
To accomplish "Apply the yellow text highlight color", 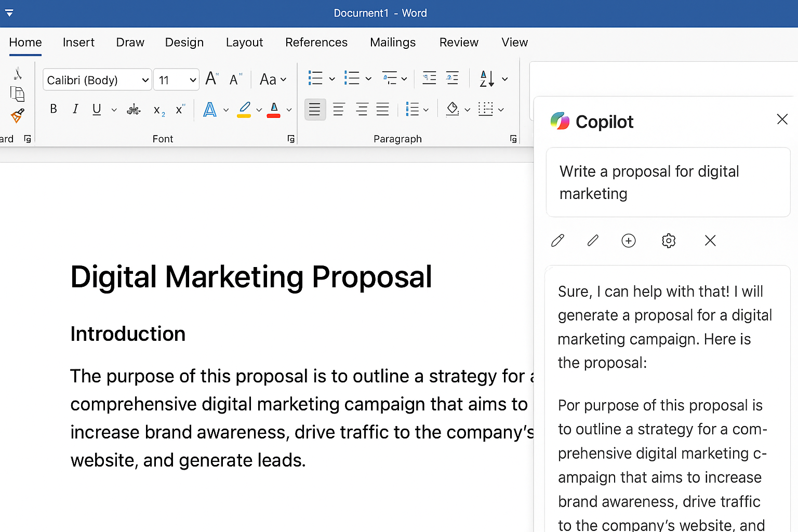I will [x=244, y=110].
